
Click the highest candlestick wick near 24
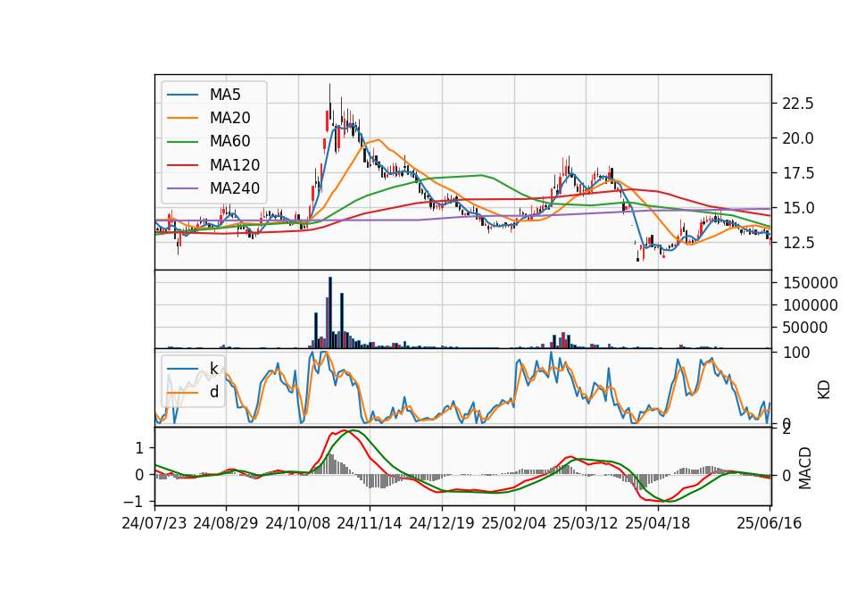[329, 94]
